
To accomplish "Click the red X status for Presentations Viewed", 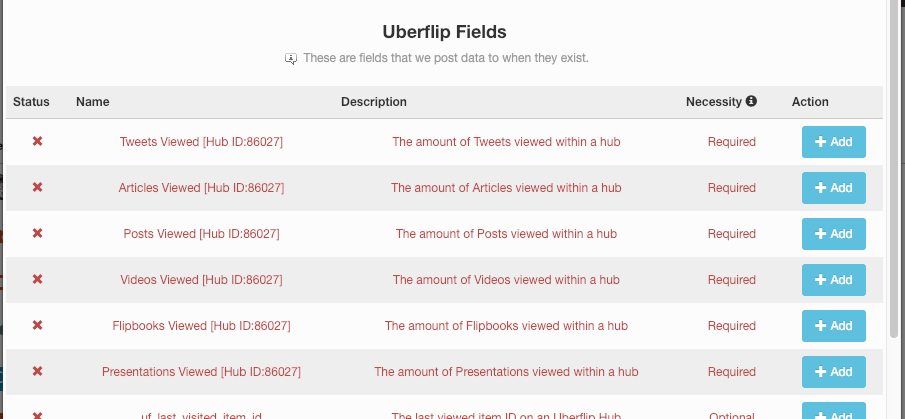I will pyautogui.click(x=38, y=372).
